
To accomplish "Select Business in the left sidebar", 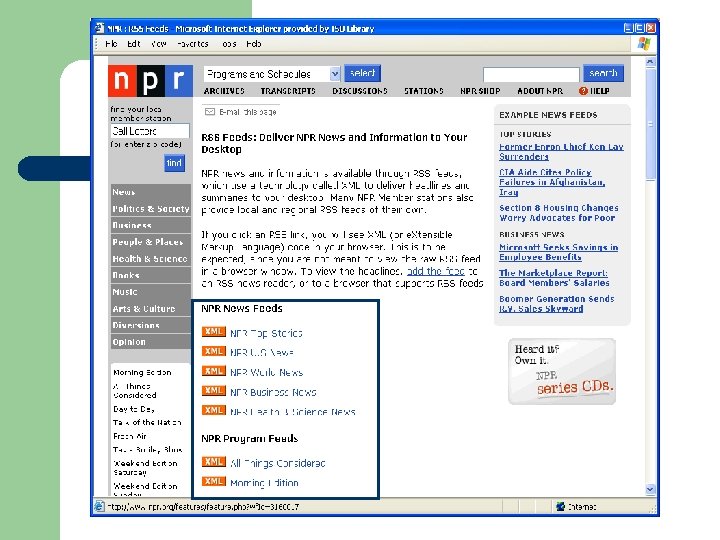I will [x=151, y=225].
